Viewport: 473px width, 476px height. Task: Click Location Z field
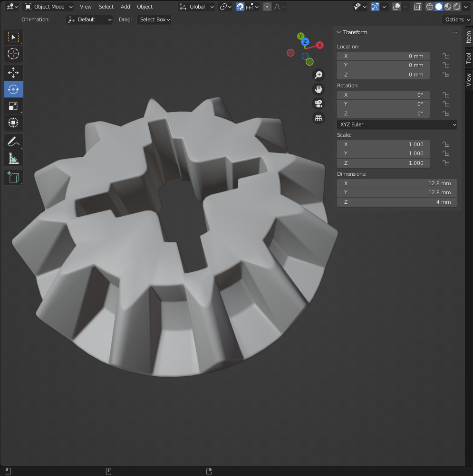(x=383, y=75)
